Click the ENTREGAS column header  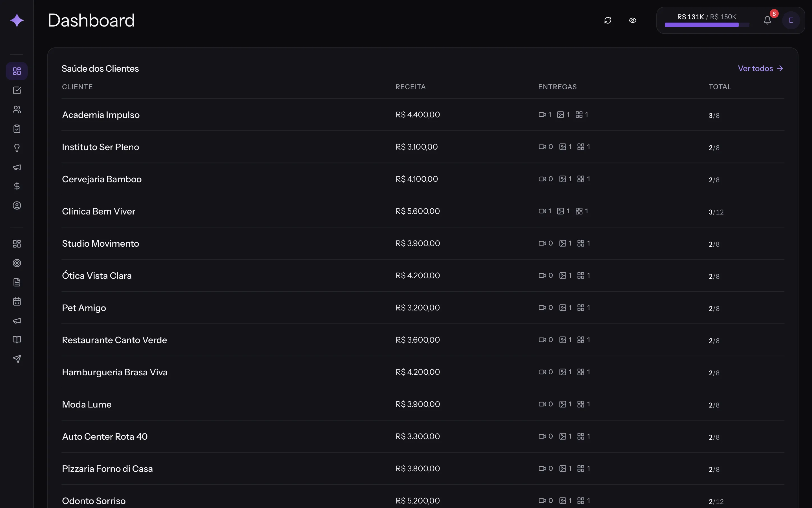(557, 87)
